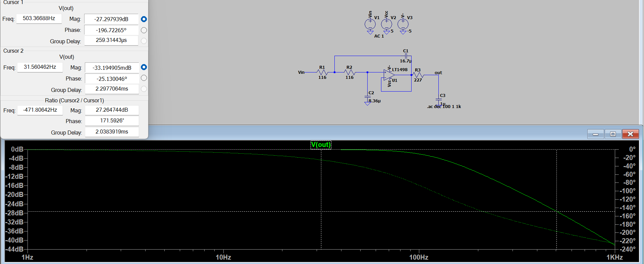Click Cursor 1 Mag field -27.297939dB
The image size is (644, 264).
[x=111, y=19]
